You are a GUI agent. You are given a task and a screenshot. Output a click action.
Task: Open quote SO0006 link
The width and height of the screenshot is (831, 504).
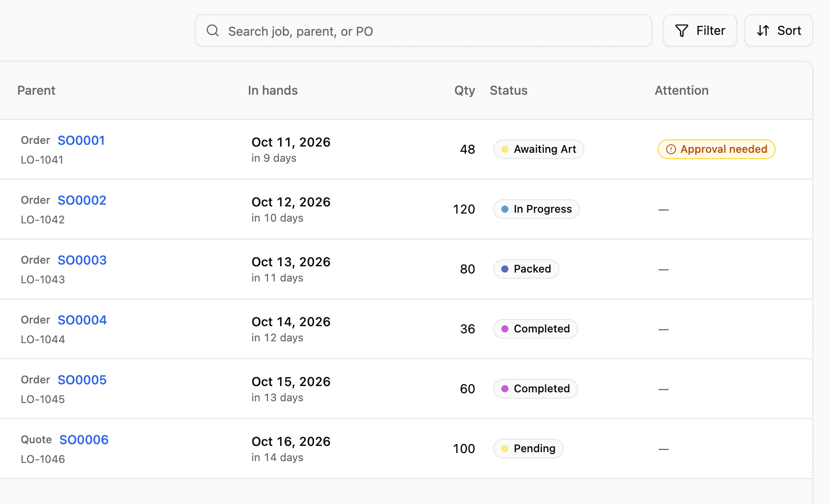click(84, 440)
